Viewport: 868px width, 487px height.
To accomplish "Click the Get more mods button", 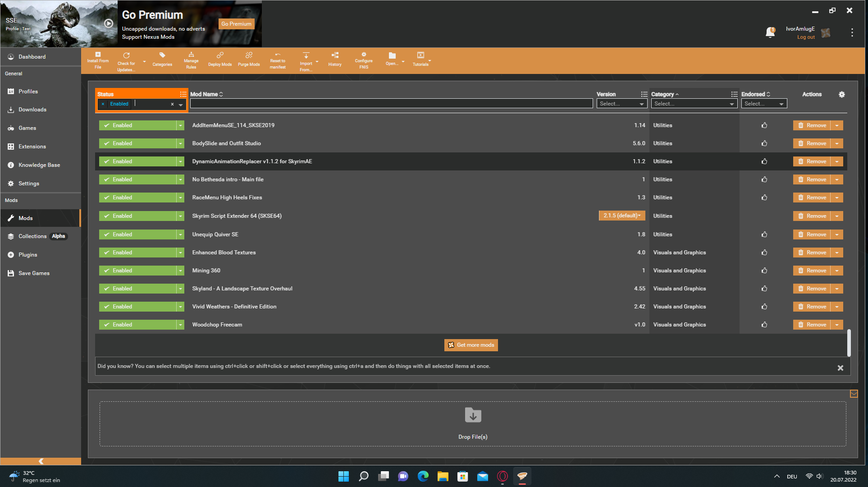I will 471,345.
